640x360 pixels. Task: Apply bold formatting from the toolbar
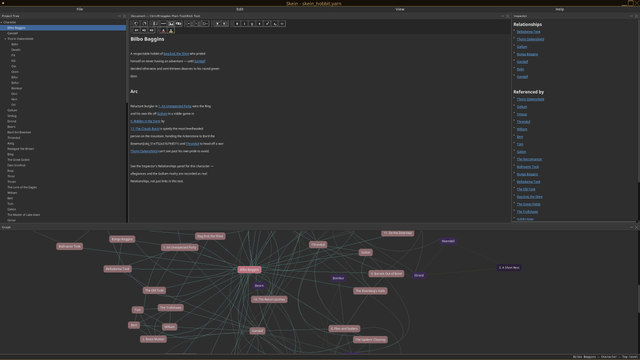click(x=237, y=24)
